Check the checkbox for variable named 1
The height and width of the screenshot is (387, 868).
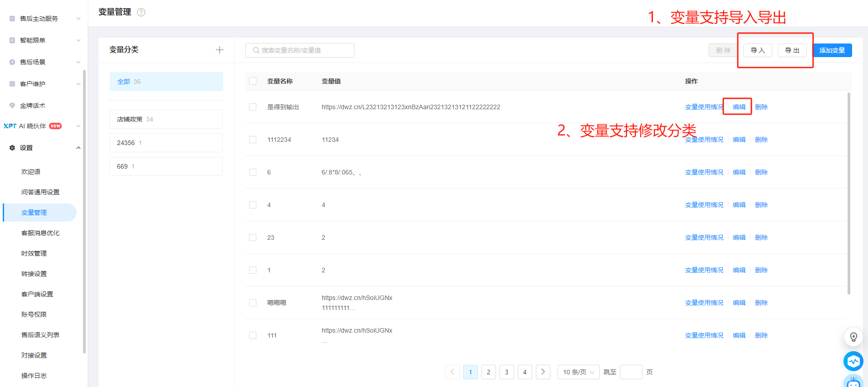(253, 270)
